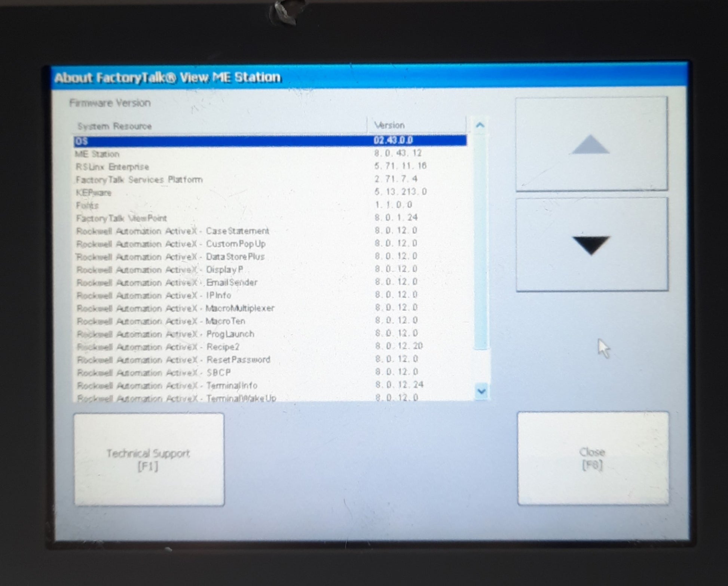The width and height of the screenshot is (728, 586).
Task: Click the System Resource column header
Action: tap(220, 126)
